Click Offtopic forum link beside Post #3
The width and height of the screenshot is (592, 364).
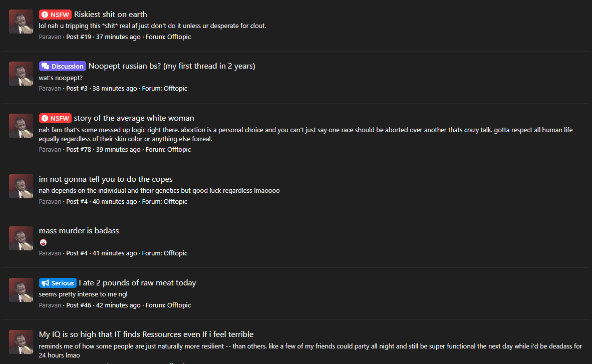click(x=175, y=89)
